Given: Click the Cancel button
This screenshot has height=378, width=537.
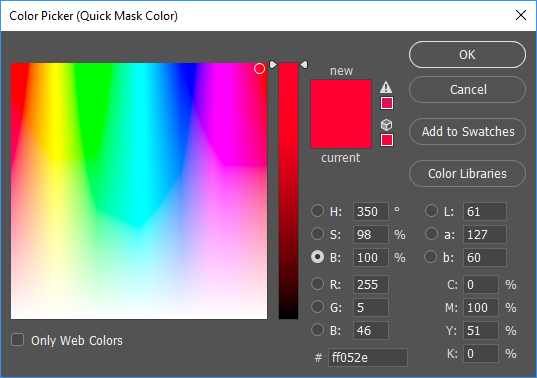Looking at the screenshot, I should tap(467, 90).
